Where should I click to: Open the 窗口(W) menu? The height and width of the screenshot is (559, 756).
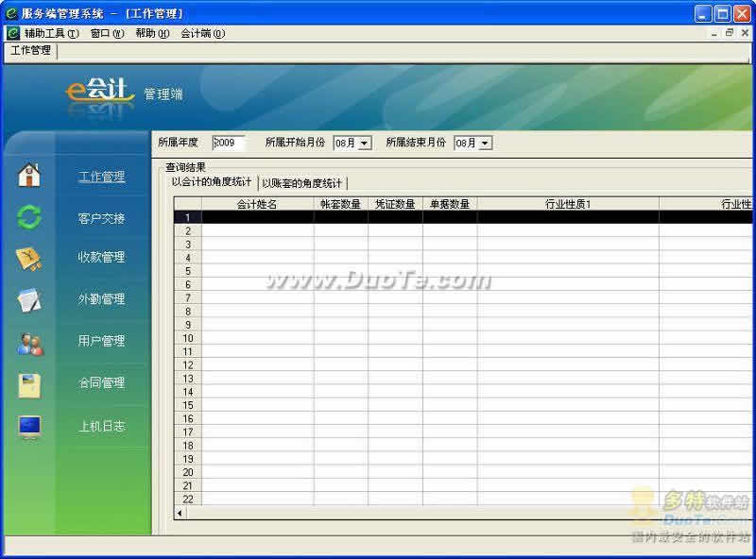tap(107, 33)
